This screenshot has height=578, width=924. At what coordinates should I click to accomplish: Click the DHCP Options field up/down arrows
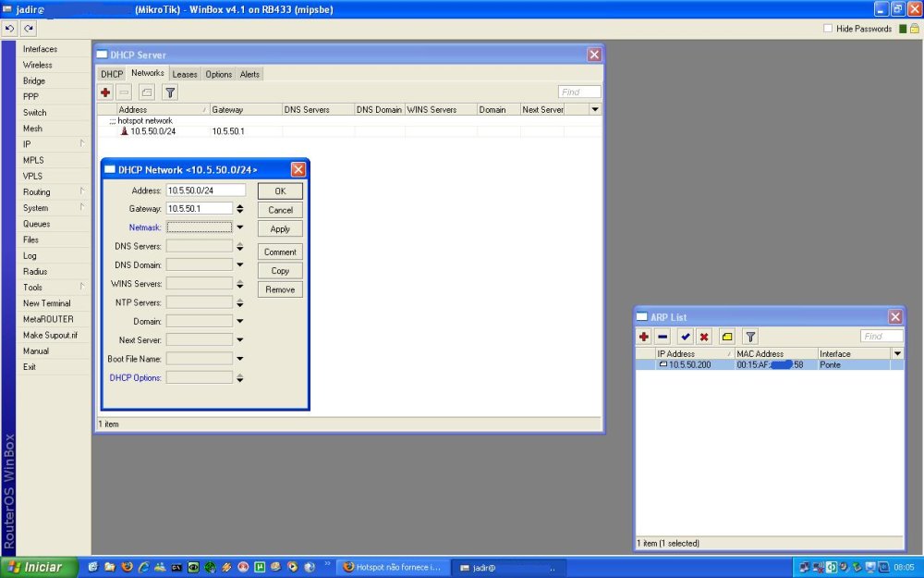coord(240,378)
